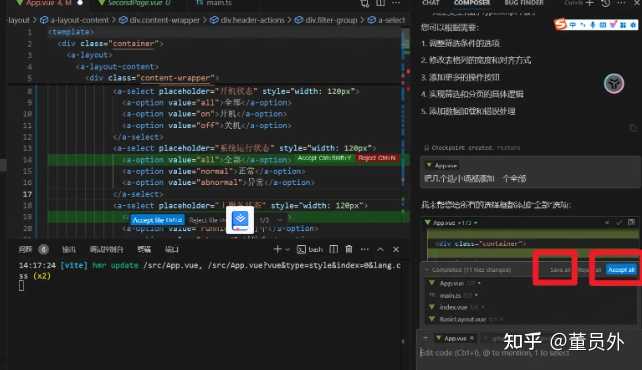Click the checkmark accept icon on the diff block
This screenshot has width=642, height=370.
tap(619, 222)
